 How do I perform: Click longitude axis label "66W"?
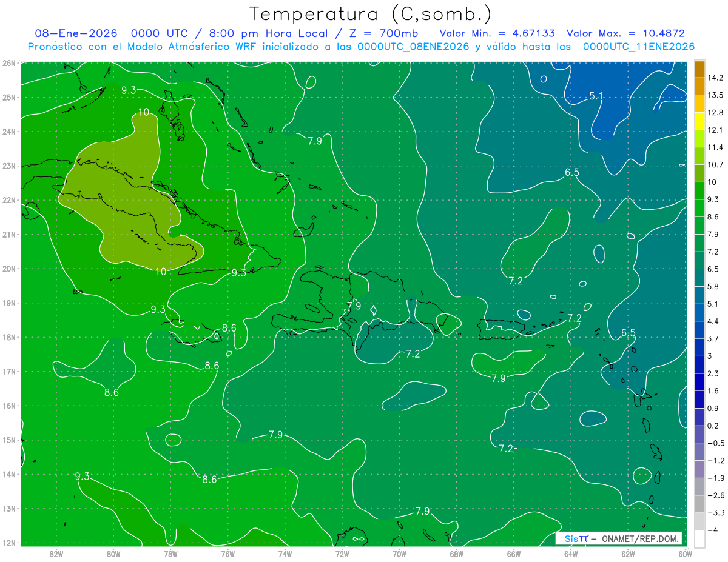(x=513, y=554)
